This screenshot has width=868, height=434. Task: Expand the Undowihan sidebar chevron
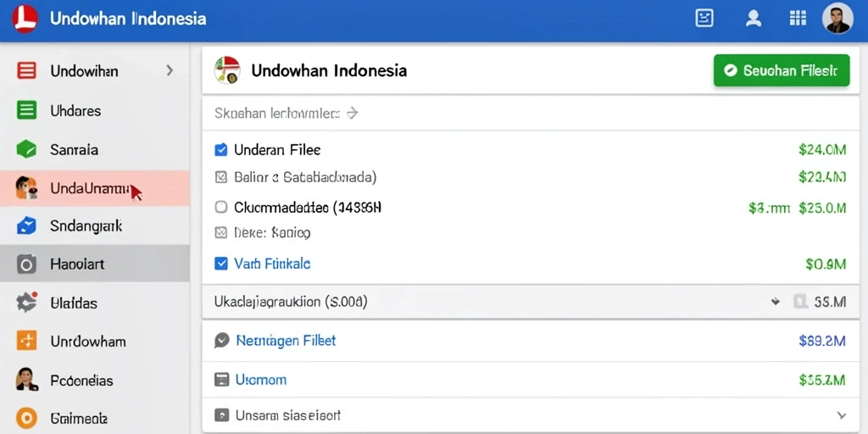click(x=170, y=71)
